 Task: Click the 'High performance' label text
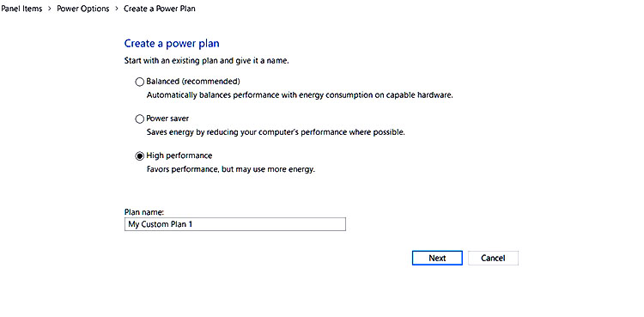pos(179,155)
